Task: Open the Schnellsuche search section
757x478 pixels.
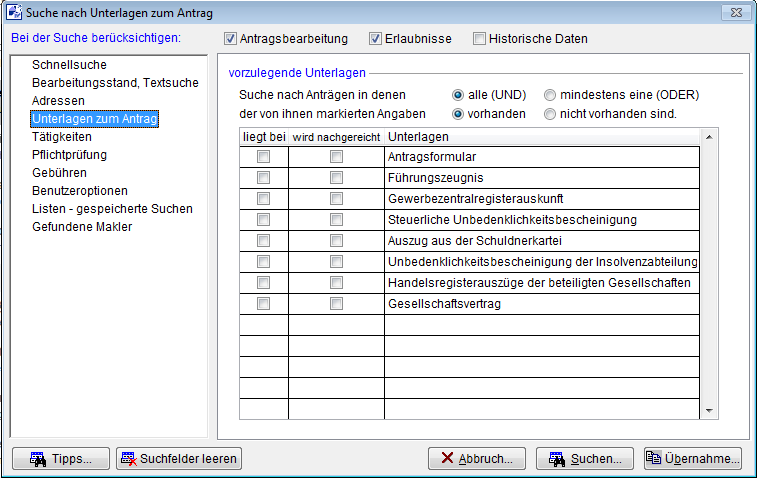Action: pyautogui.click(x=67, y=65)
